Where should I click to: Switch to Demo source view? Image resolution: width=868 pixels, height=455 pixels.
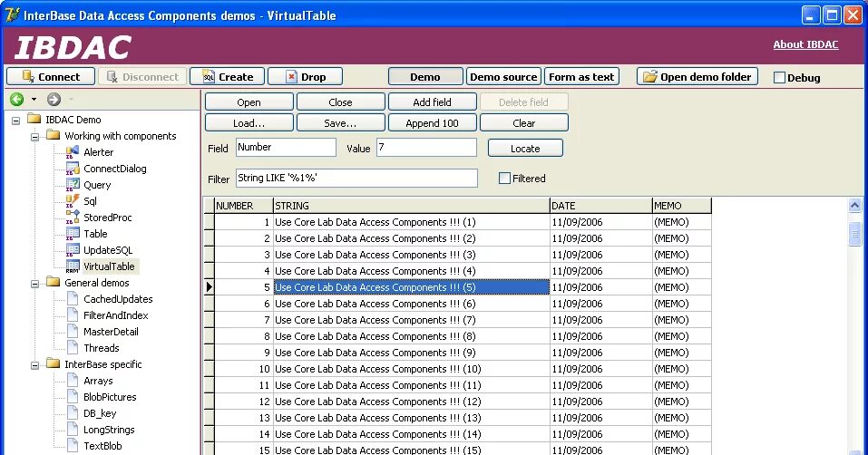click(x=503, y=76)
